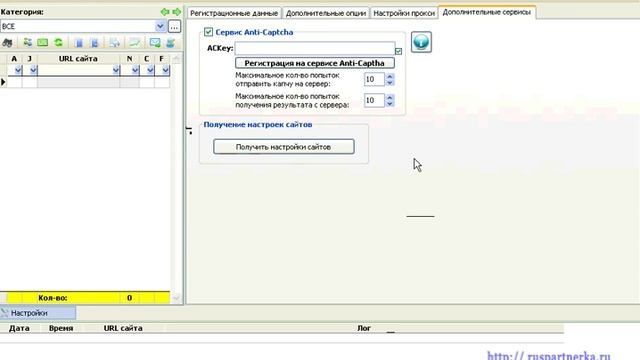This screenshot has width=640, height=360.
Task: Click the green refresh arrows icon
Action: tap(58, 42)
